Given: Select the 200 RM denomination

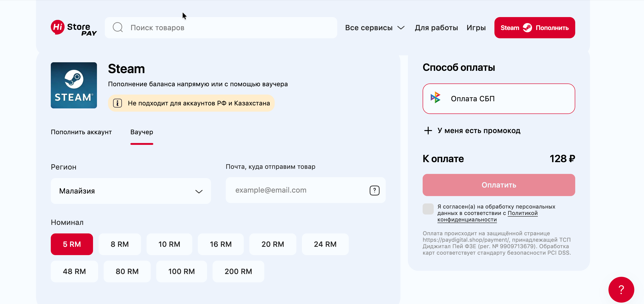Looking at the screenshot, I should tap(238, 271).
